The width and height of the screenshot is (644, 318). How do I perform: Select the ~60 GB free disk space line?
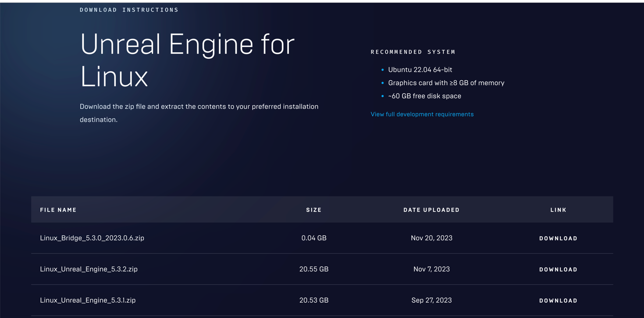pyautogui.click(x=424, y=96)
